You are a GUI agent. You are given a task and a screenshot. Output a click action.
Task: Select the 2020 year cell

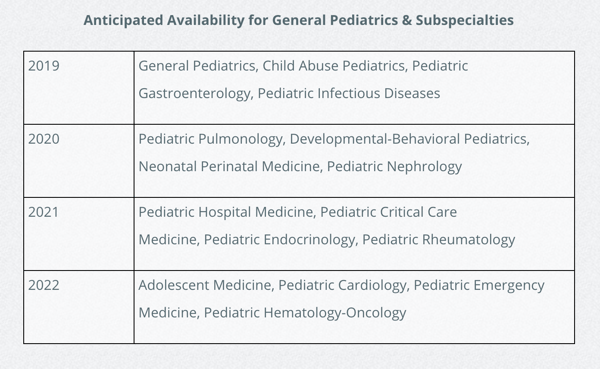click(79, 161)
